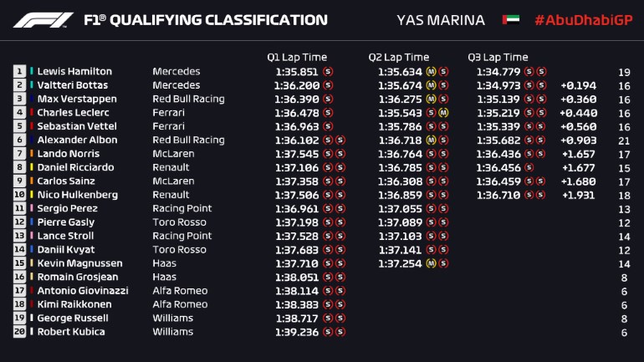Image resolution: width=644 pixels, height=362 pixels.
Task: Click Lewis Hamilton's Q3 time 1:34.779
Action: tap(498, 72)
